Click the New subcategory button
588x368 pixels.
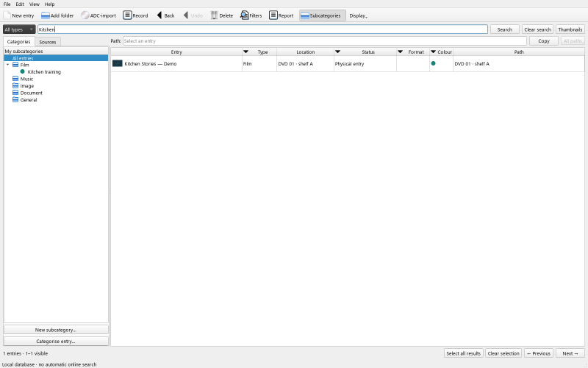tap(56, 330)
